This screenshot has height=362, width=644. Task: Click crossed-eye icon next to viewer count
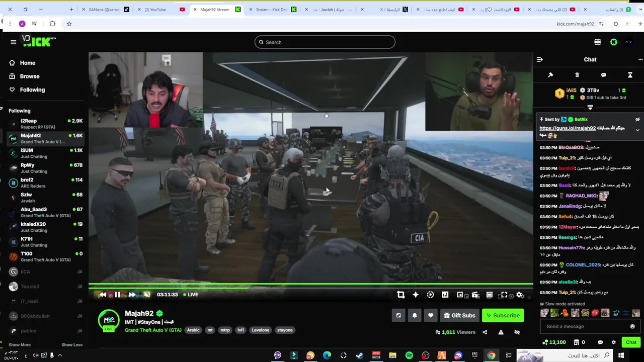(x=517, y=332)
